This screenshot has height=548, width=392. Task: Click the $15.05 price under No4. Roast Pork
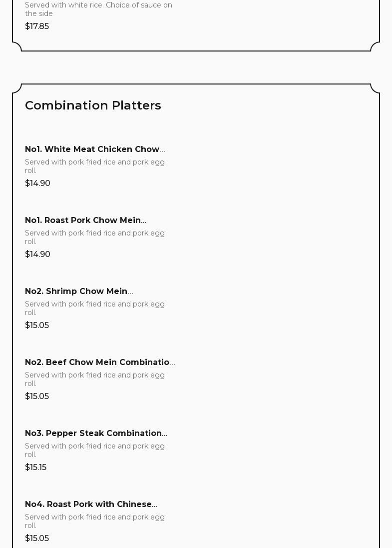click(x=37, y=538)
